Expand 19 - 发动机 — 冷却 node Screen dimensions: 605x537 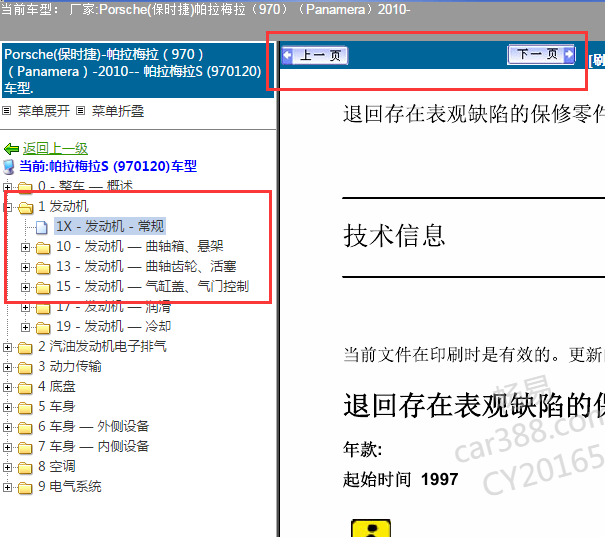(25, 328)
